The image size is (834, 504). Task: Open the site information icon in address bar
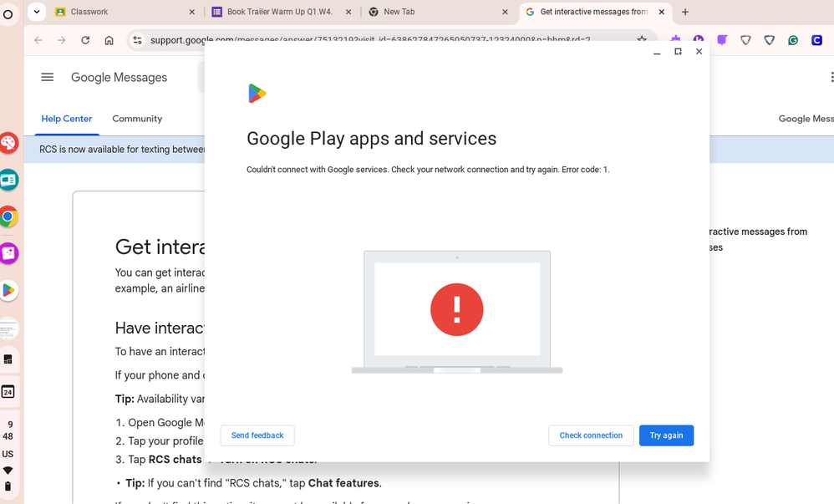(x=137, y=40)
